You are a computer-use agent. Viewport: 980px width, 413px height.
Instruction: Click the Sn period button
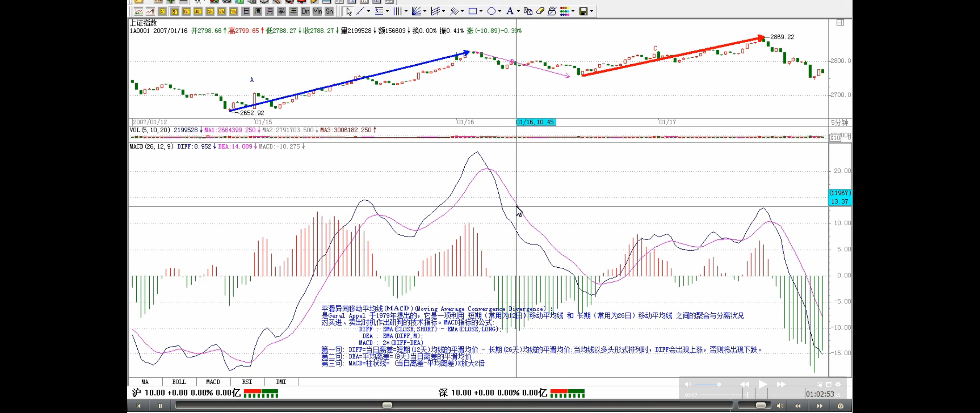tap(329, 11)
